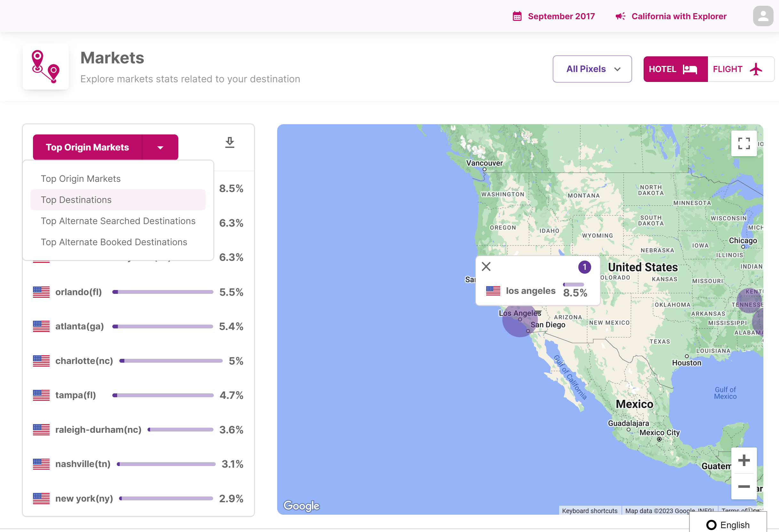Click the Top Origin Markets button
This screenshot has height=532, width=779.
click(x=87, y=148)
